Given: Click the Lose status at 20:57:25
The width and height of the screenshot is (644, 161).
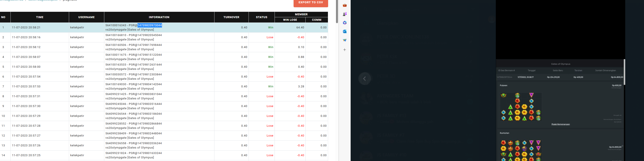Looking at the screenshot, I should tap(270, 155).
